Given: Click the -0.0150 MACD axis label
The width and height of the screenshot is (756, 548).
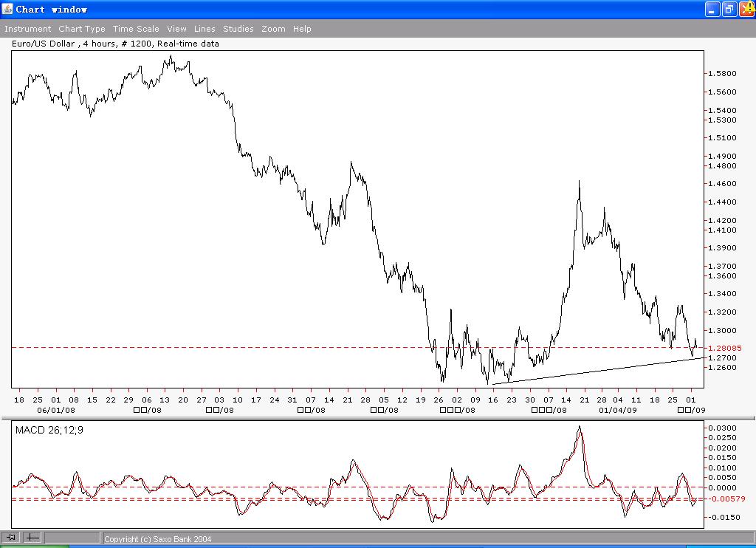Looking at the screenshot, I should (724, 517).
